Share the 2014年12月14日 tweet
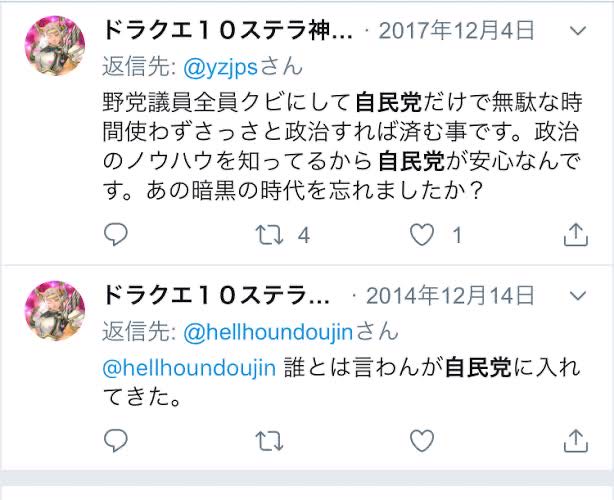Viewport: 614px width, 500px height. 576,440
